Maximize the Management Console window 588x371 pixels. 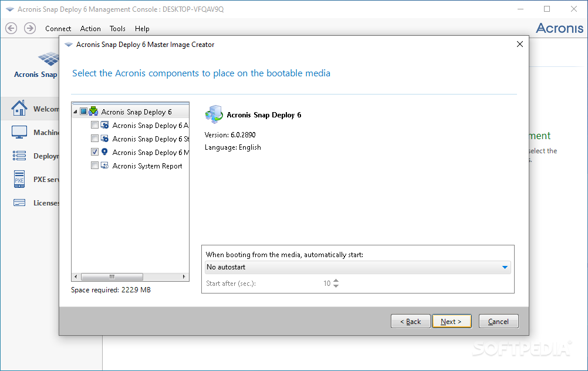547,9
